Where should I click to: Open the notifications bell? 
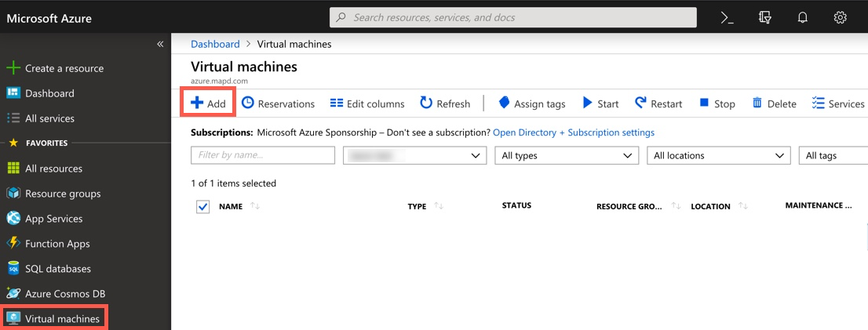pyautogui.click(x=802, y=18)
